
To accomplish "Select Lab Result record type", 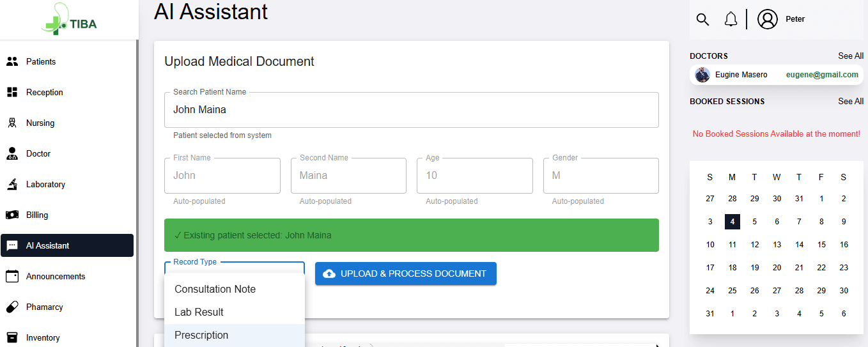I will coord(199,312).
